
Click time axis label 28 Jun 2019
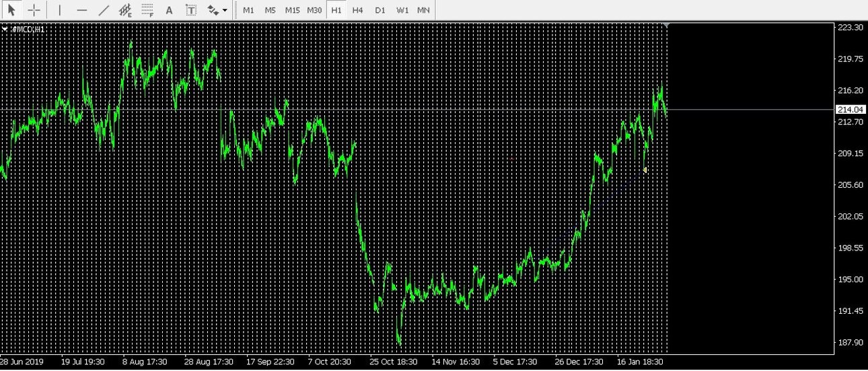click(22, 362)
